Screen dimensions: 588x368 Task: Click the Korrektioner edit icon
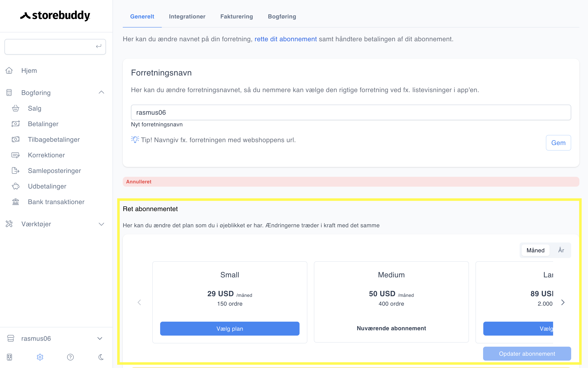(x=16, y=155)
